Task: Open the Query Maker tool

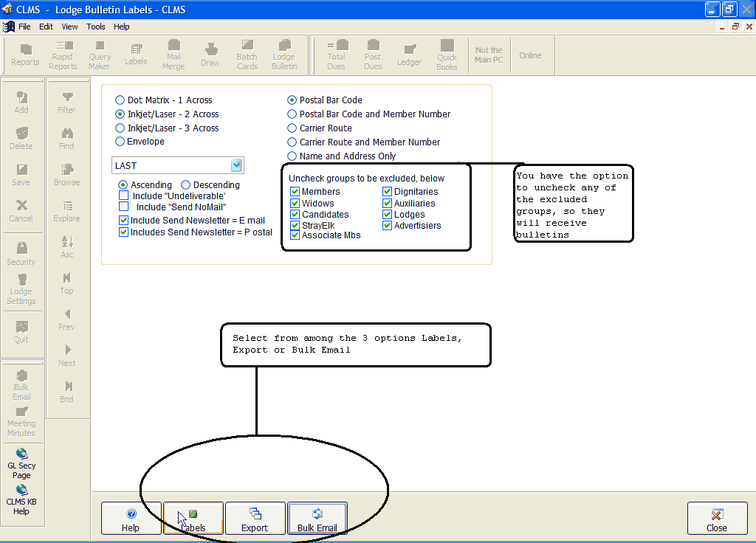Action: point(100,55)
